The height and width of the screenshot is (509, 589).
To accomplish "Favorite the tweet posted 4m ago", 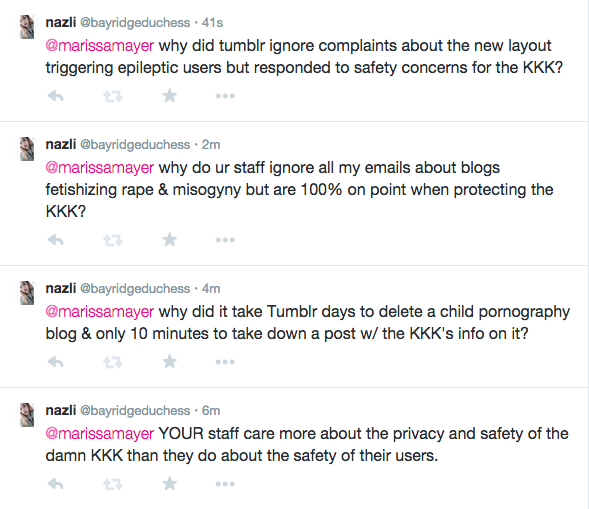I will pyautogui.click(x=169, y=361).
